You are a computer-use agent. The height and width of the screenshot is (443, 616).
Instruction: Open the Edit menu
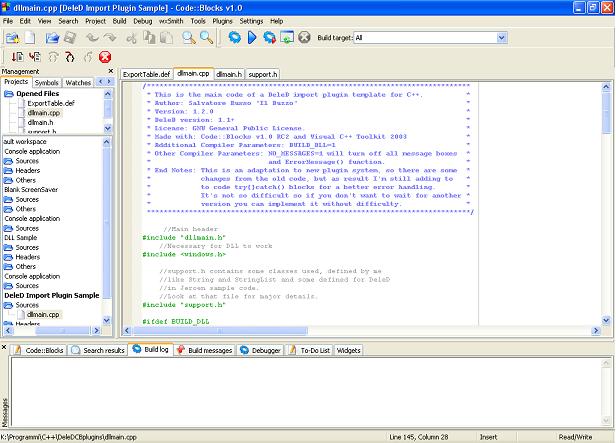pyautogui.click(x=25, y=21)
